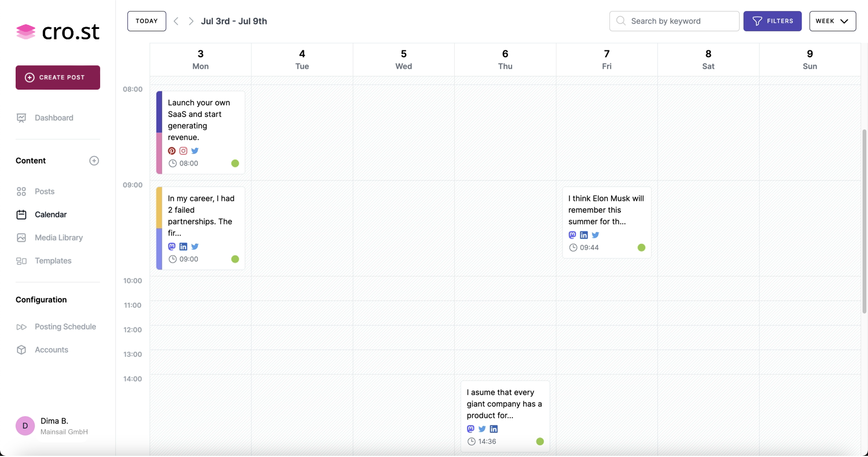Open the Media Library page
Image resolution: width=868 pixels, height=457 pixels.
pos(58,238)
